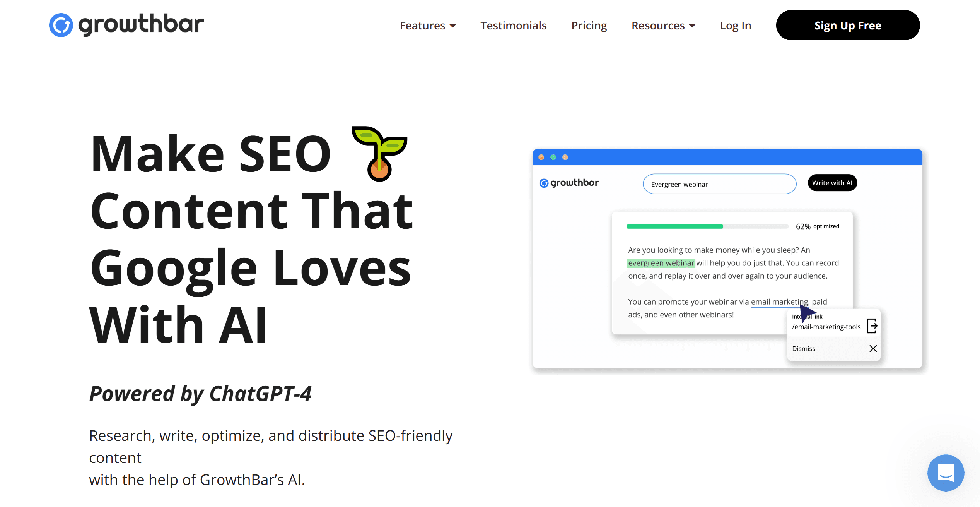This screenshot has width=980, height=507.
Task: Click the orange dot in mock browser bar
Action: 565,157
